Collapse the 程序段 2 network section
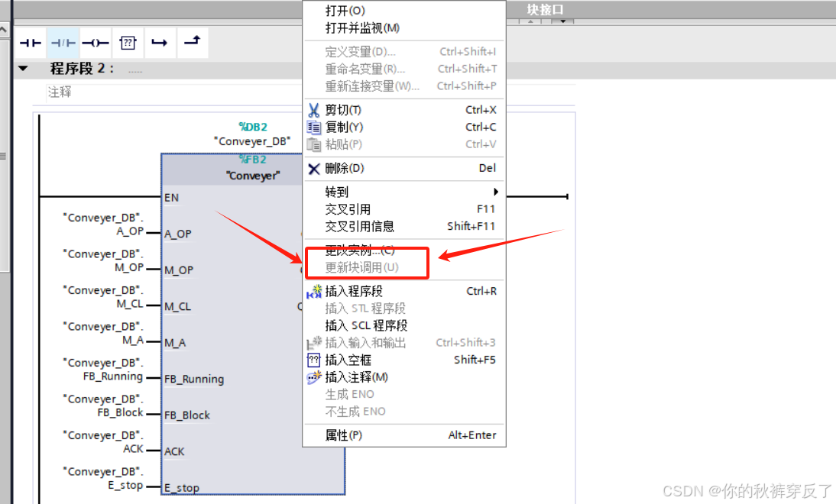Screen dimensions: 836x504 tap(24, 68)
